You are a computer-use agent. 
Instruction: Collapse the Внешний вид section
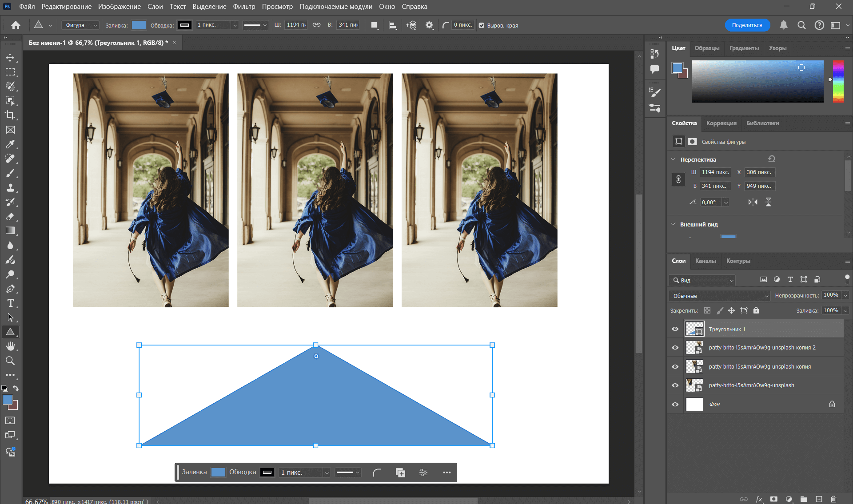[x=674, y=224]
